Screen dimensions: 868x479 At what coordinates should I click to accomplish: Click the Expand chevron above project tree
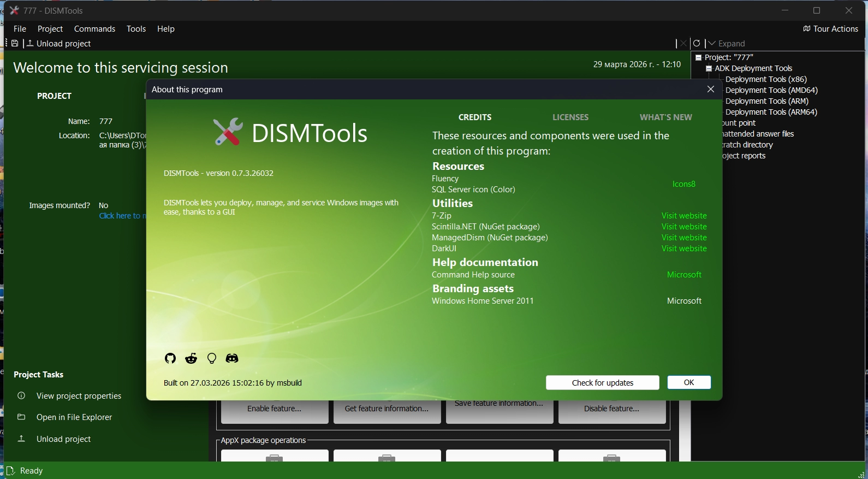(711, 44)
